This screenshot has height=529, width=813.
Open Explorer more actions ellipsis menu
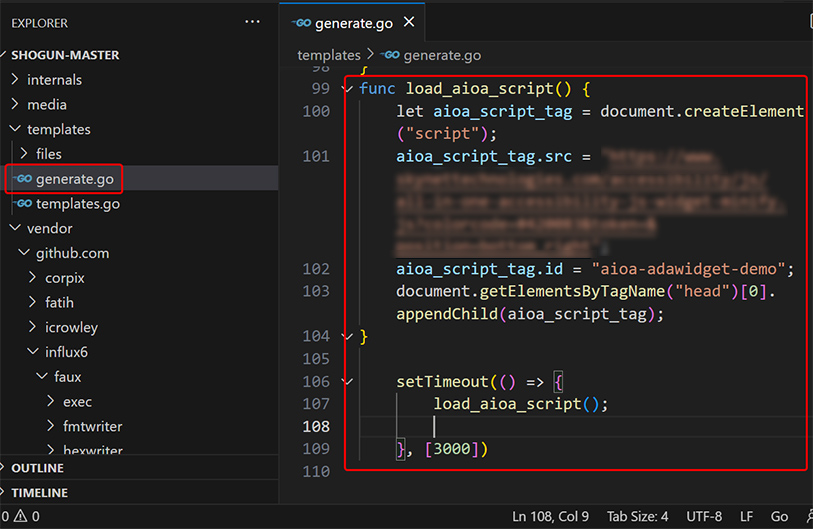[x=252, y=22]
